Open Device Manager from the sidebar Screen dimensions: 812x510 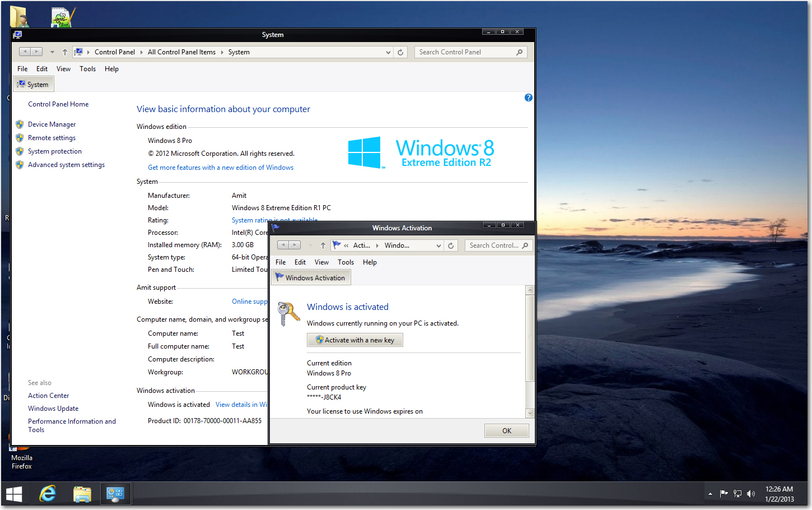pyautogui.click(x=52, y=124)
